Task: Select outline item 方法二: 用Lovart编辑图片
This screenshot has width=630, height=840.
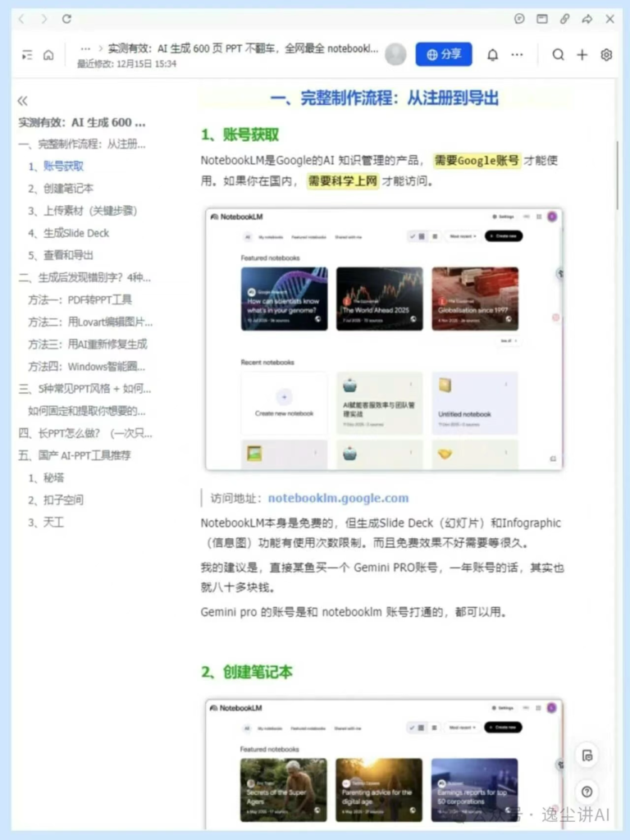Action: point(90,322)
